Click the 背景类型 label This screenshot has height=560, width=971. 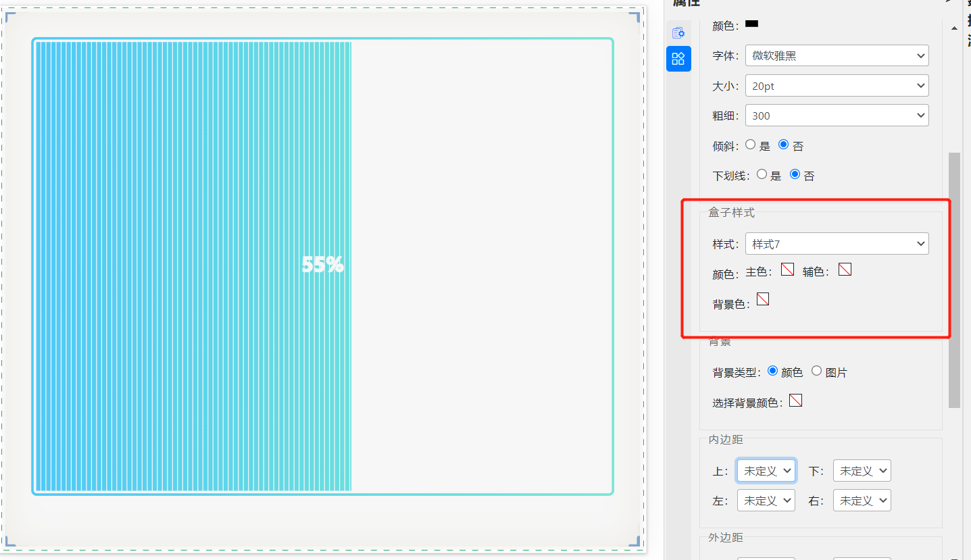[738, 372]
